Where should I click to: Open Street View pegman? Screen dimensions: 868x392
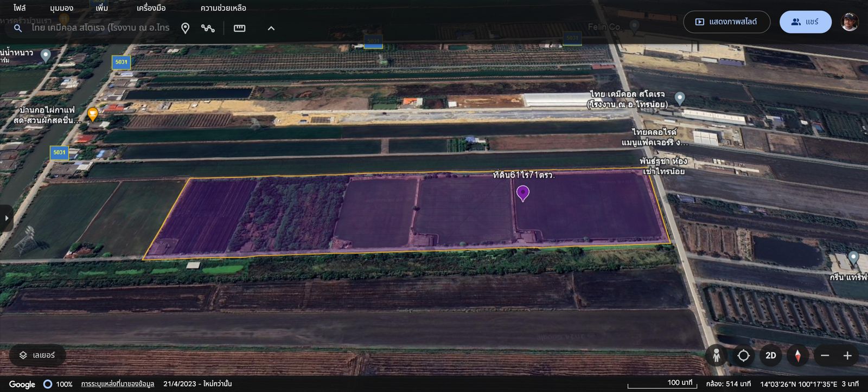(716, 356)
